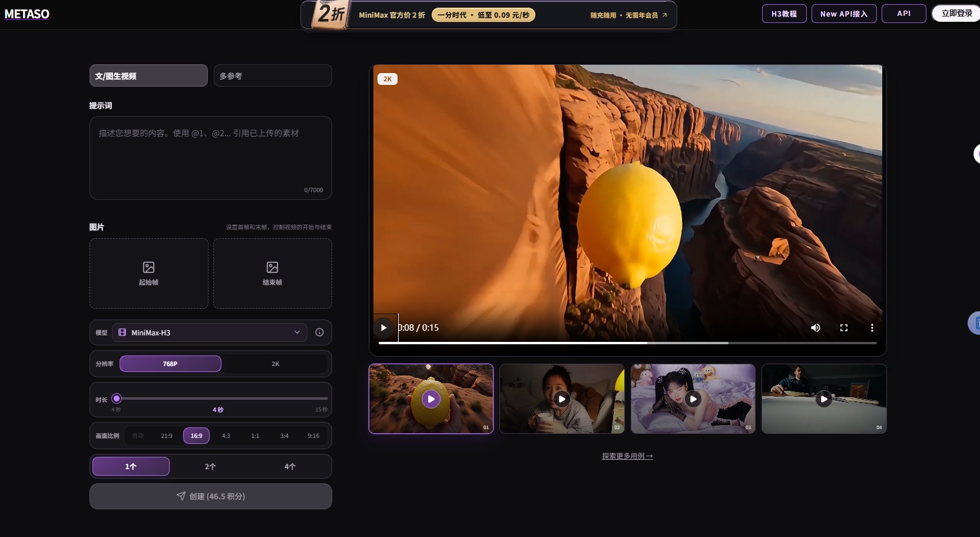This screenshot has width=980, height=537.
Task: Select the 自动 aspect ratio option
Action: pos(138,436)
